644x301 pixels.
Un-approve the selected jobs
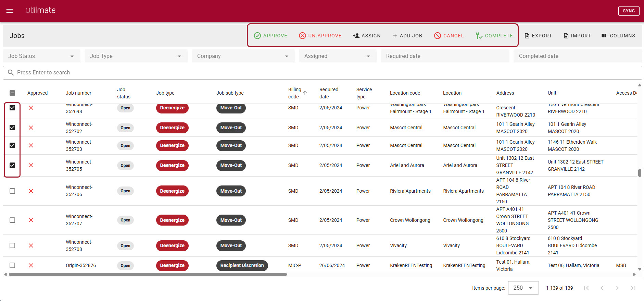pos(320,36)
